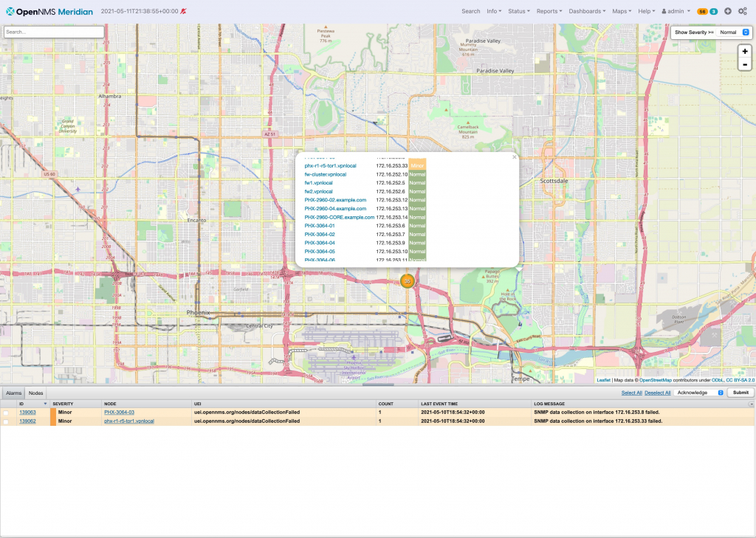
Task: Open the ID column sort dropdown
Action: click(x=45, y=404)
